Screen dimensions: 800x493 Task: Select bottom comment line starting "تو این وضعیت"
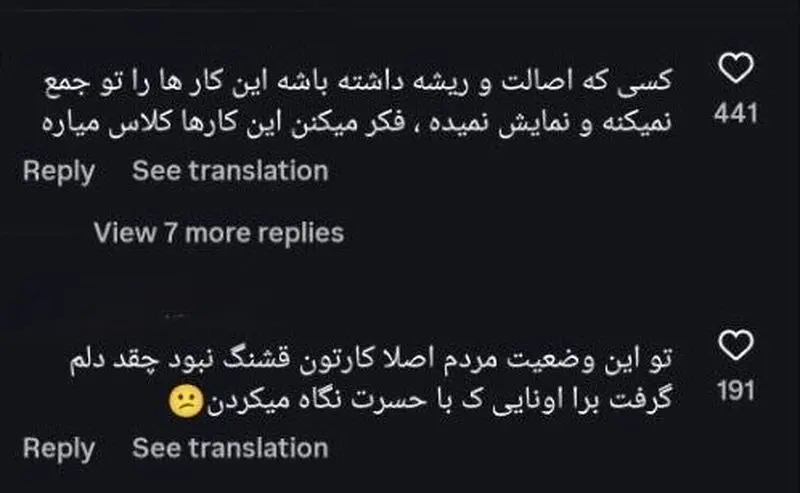(374, 356)
